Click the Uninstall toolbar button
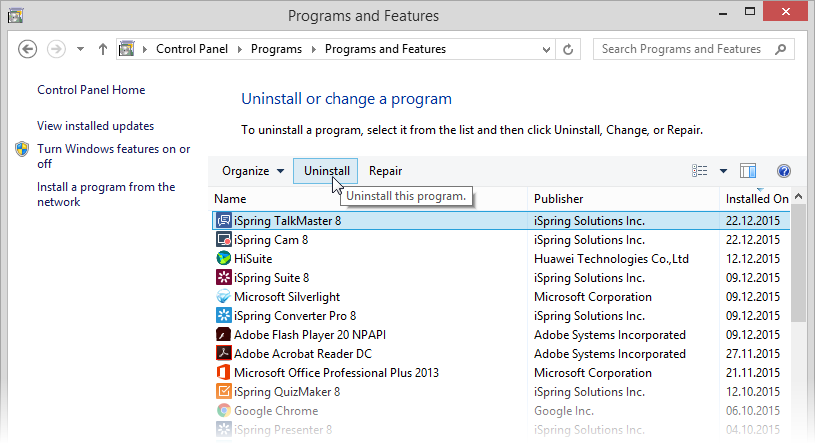 (x=325, y=171)
